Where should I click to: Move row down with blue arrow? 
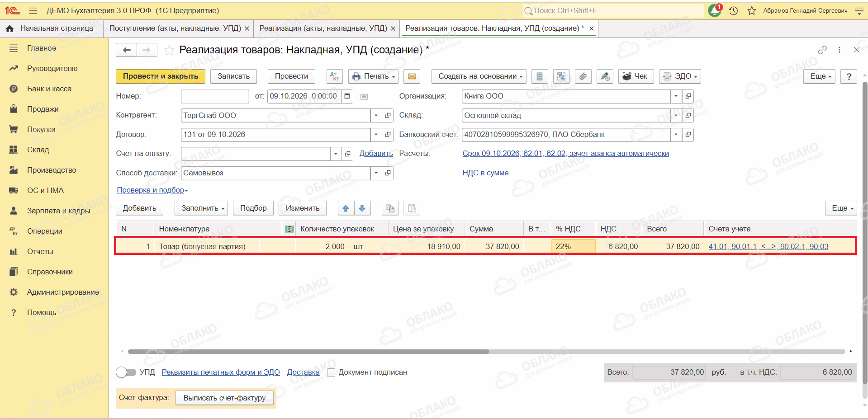362,208
